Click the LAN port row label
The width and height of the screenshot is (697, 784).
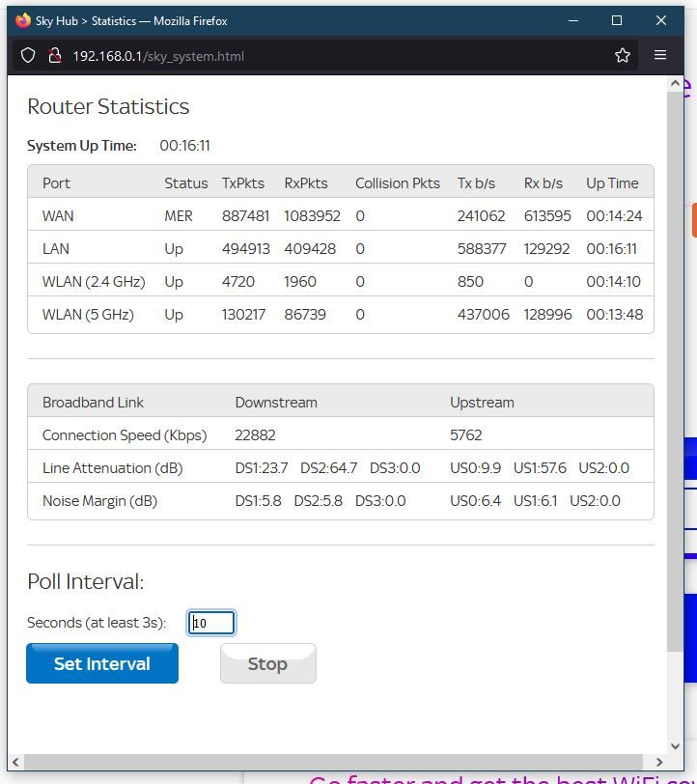click(x=56, y=248)
